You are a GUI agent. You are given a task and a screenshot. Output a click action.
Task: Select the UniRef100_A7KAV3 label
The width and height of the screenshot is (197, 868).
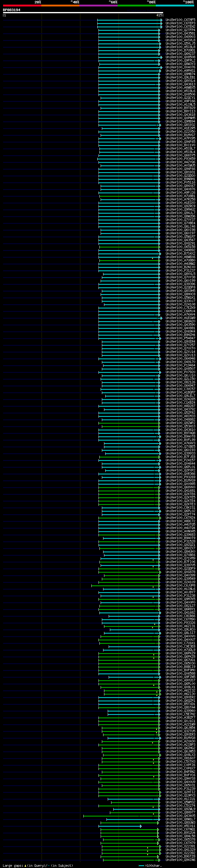tap(180, 443)
